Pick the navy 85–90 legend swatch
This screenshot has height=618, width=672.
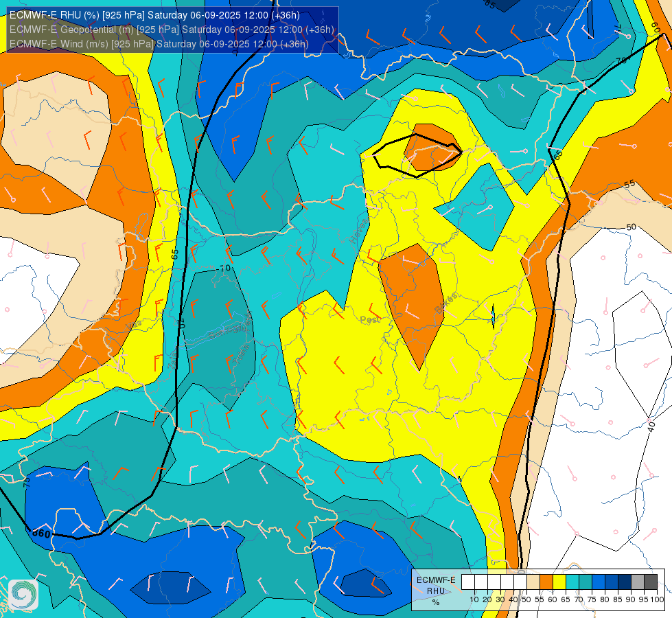coord(625,582)
